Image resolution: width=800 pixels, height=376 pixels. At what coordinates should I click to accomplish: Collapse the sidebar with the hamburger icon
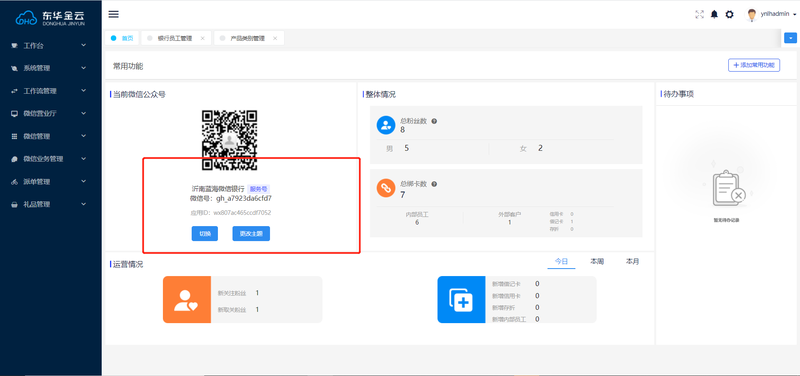click(114, 14)
